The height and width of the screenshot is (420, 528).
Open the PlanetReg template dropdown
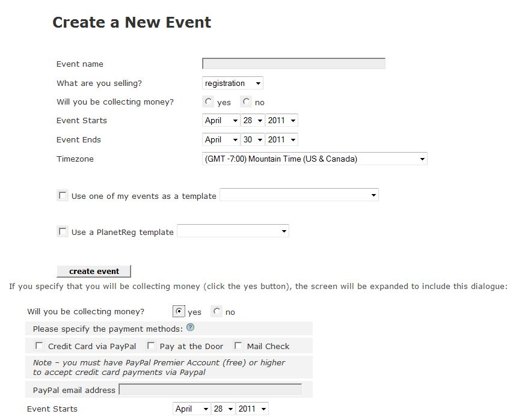point(233,230)
